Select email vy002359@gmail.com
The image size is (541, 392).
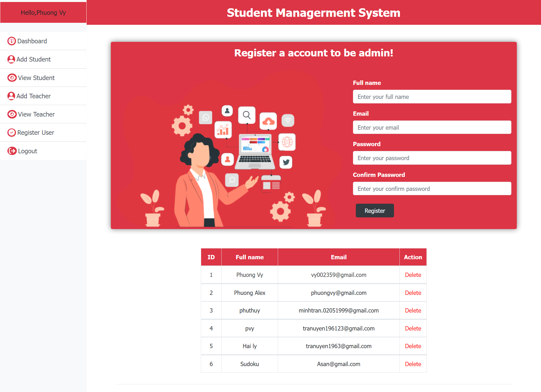click(338, 275)
